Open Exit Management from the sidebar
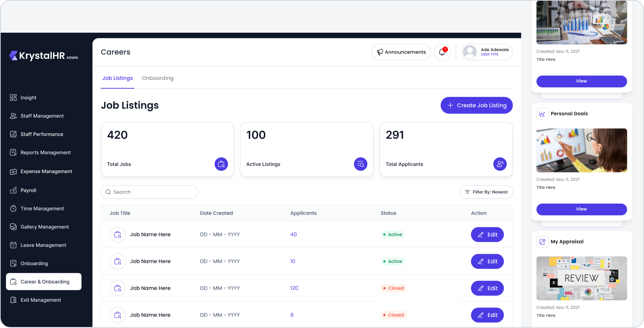 click(40, 300)
